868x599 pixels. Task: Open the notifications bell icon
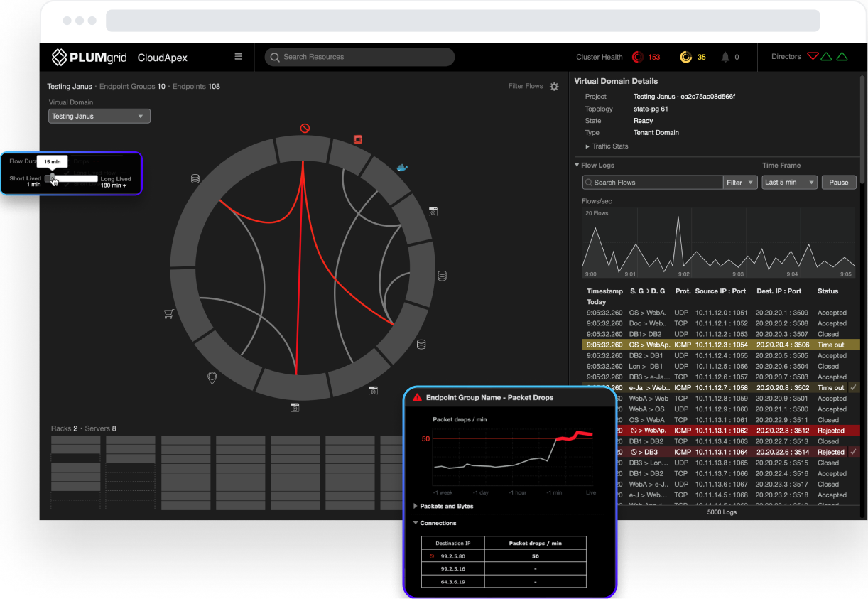click(x=725, y=57)
